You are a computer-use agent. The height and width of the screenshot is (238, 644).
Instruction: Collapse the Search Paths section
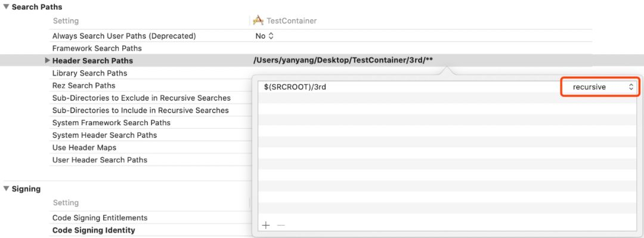click(6, 7)
